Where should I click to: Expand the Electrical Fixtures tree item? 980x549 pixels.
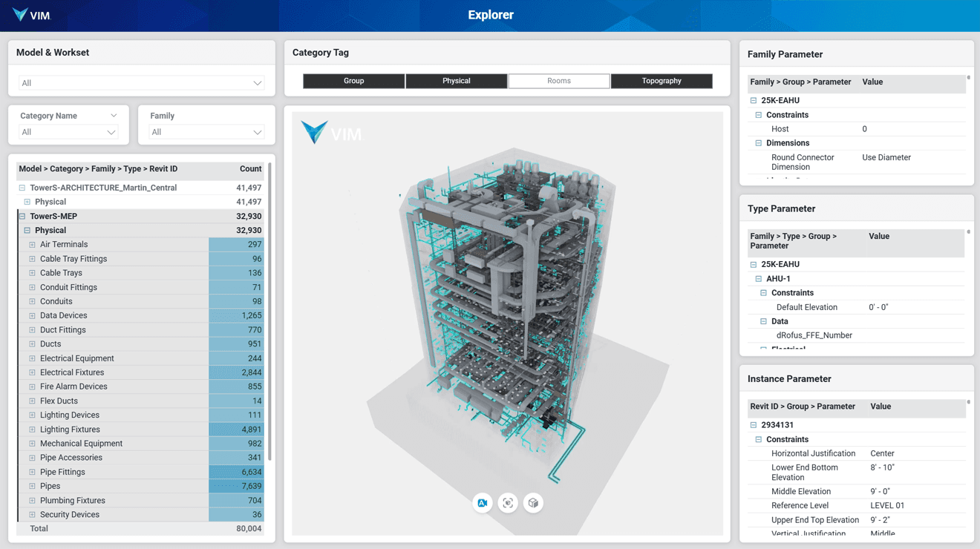[x=30, y=372]
